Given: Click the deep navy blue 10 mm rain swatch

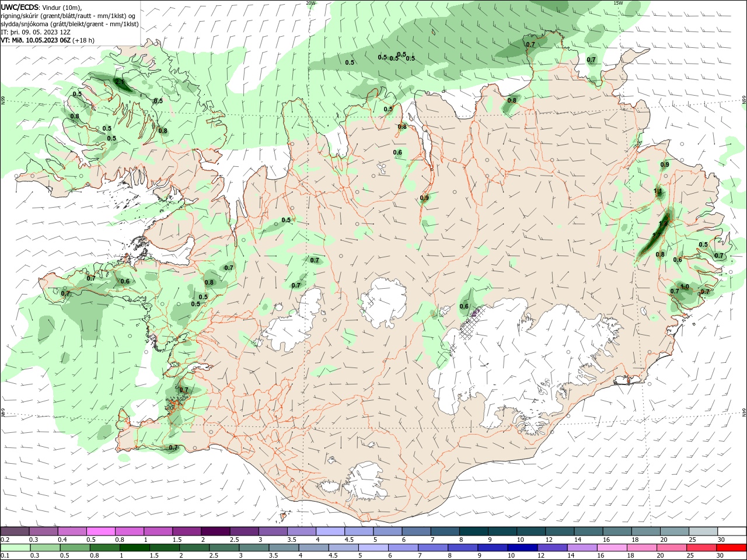Looking at the screenshot, I should coord(522,548).
